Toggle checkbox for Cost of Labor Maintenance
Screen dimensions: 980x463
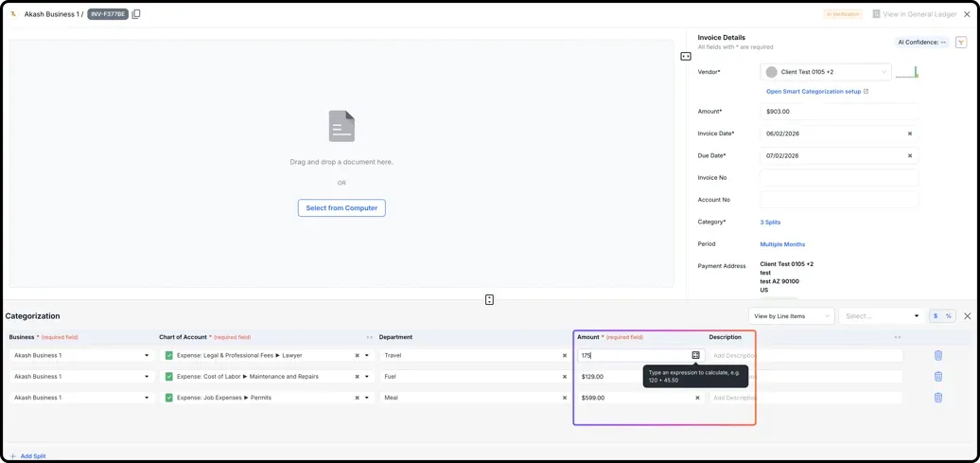[x=168, y=377]
